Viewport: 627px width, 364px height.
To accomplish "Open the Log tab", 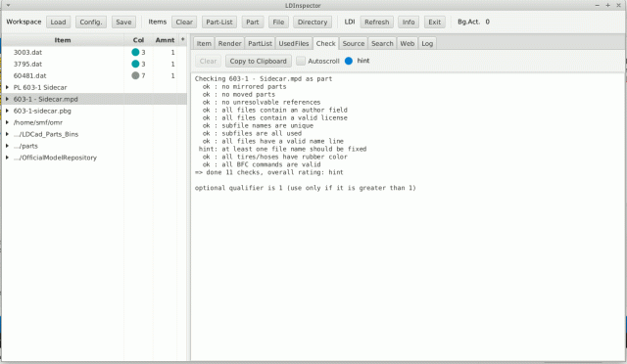I will [427, 44].
